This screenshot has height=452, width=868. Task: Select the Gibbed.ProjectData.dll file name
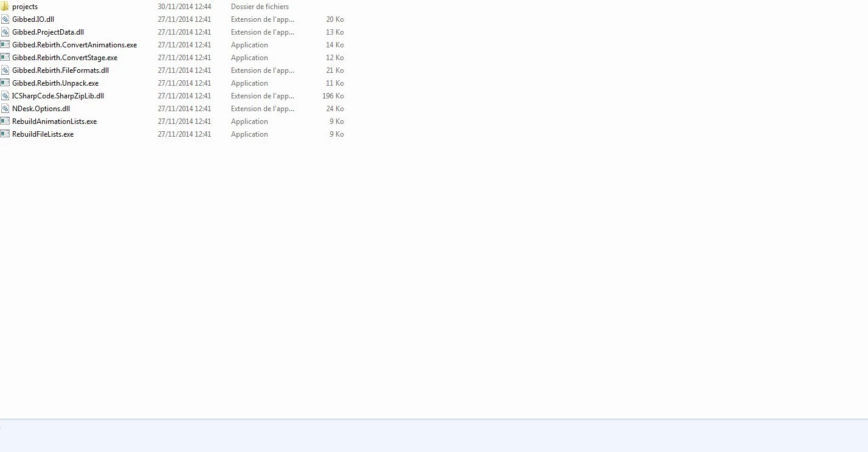click(x=48, y=32)
